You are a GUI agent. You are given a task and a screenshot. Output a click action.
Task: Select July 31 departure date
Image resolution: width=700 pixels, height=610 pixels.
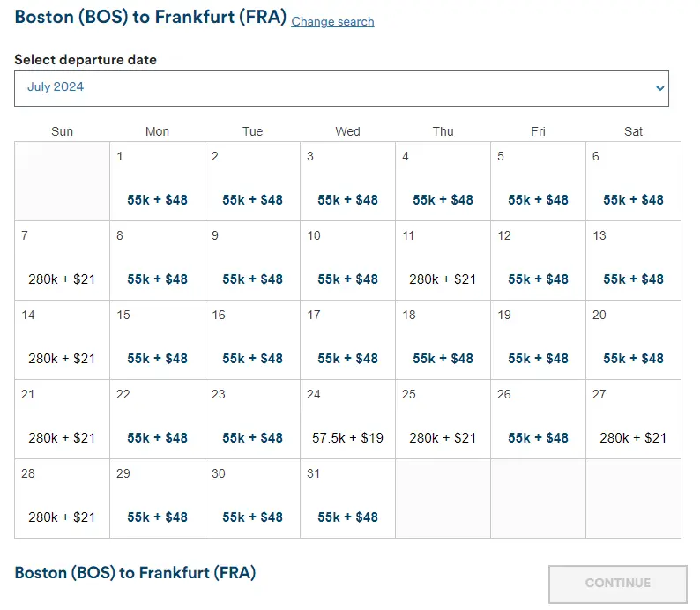347,499
